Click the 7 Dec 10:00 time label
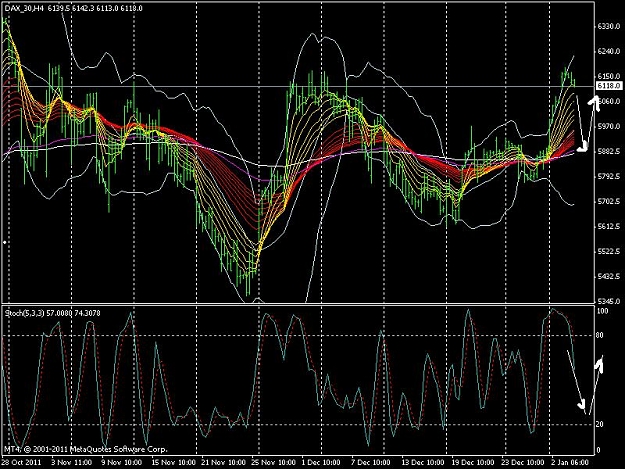This screenshot has height=469, width=625. pos(370,462)
